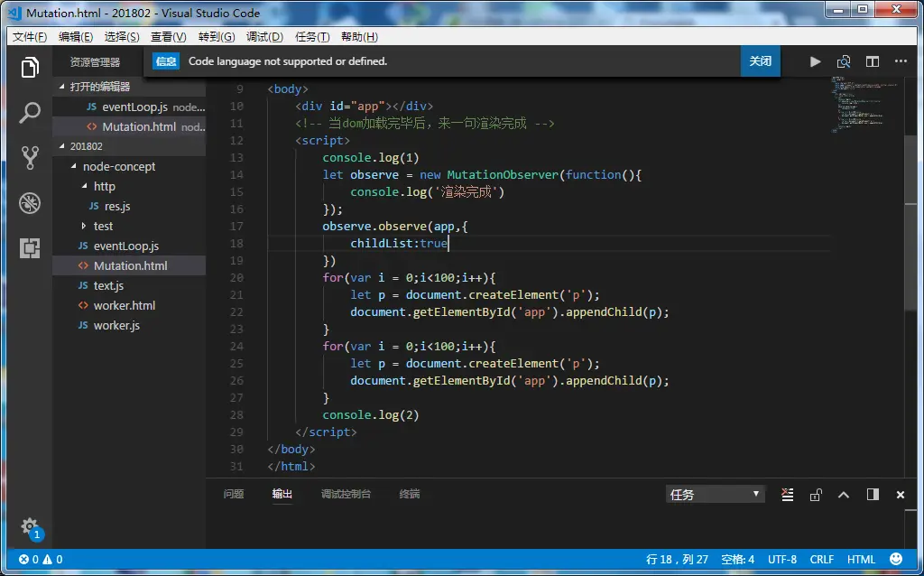Click the 资源管理器 sidebar title
Screen dimensions: 924x576
click(95, 62)
